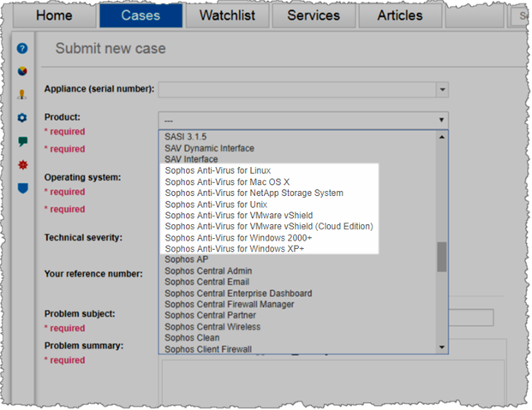Choose Sophos Anti-Virus for NetApp Storage System
532x410 pixels.
click(254, 193)
